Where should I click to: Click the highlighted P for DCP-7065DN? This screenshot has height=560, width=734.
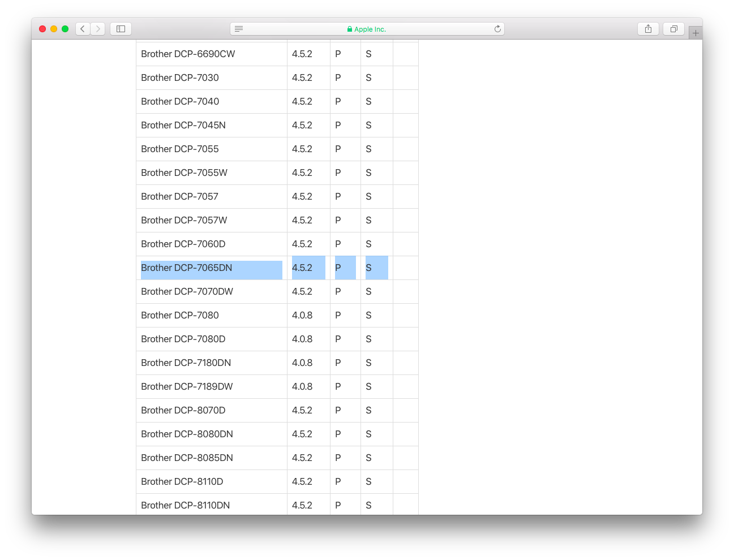tap(345, 268)
